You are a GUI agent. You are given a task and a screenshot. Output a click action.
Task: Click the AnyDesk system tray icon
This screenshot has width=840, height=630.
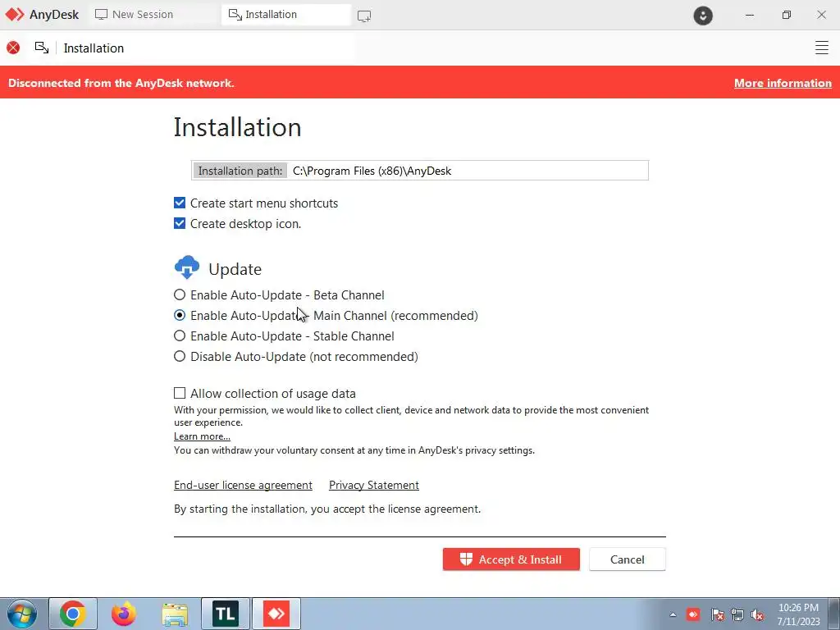(x=693, y=614)
